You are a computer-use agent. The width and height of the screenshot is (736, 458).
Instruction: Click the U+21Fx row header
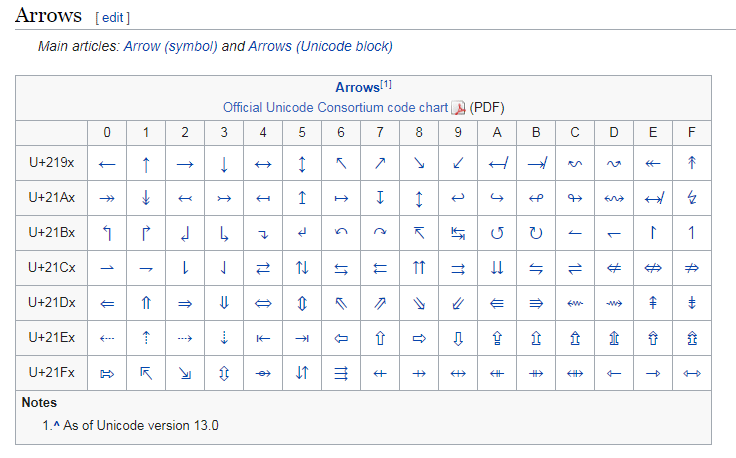(52, 372)
